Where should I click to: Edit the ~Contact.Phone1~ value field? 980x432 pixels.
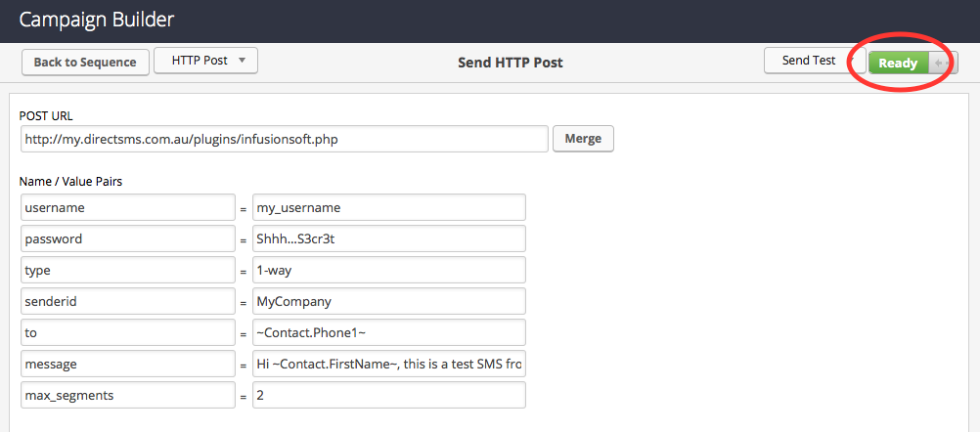point(388,332)
